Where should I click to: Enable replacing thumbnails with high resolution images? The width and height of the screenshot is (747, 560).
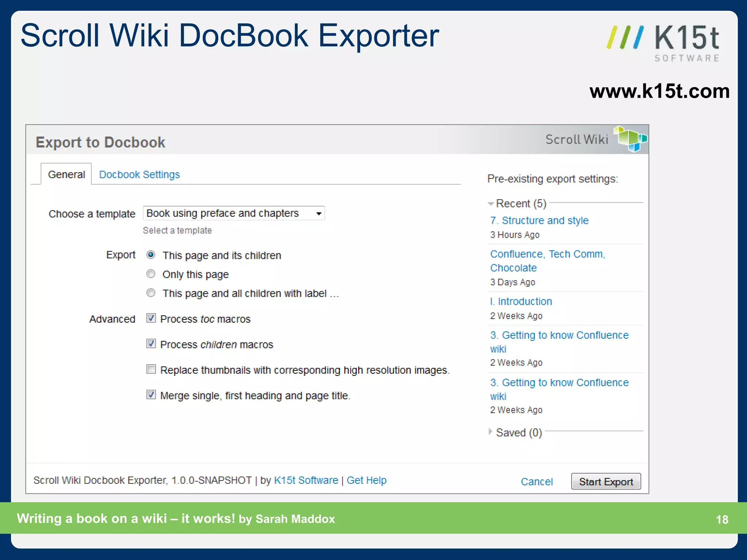click(151, 369)
